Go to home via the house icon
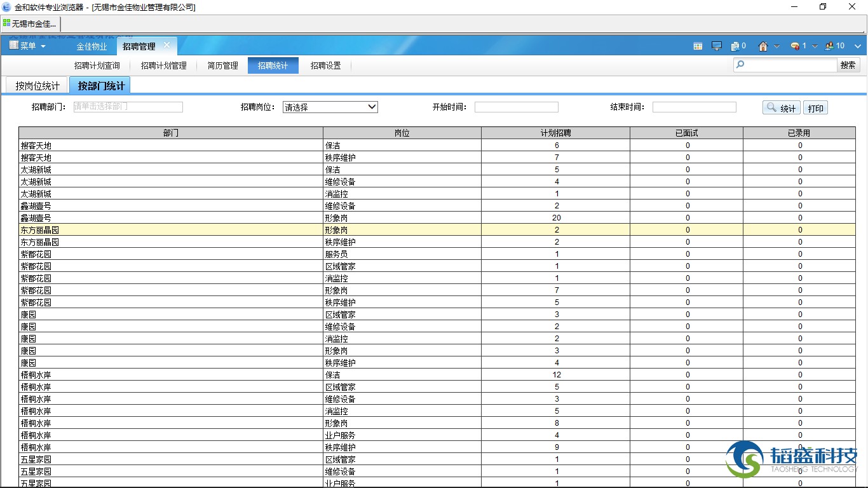Screen dimensions: 868x488 pos(763,46)
